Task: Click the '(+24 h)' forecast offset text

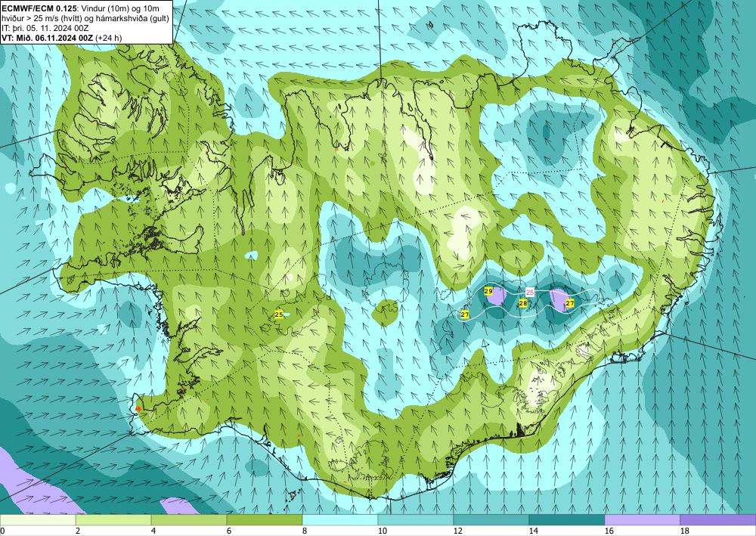Action: click(108, 38)
